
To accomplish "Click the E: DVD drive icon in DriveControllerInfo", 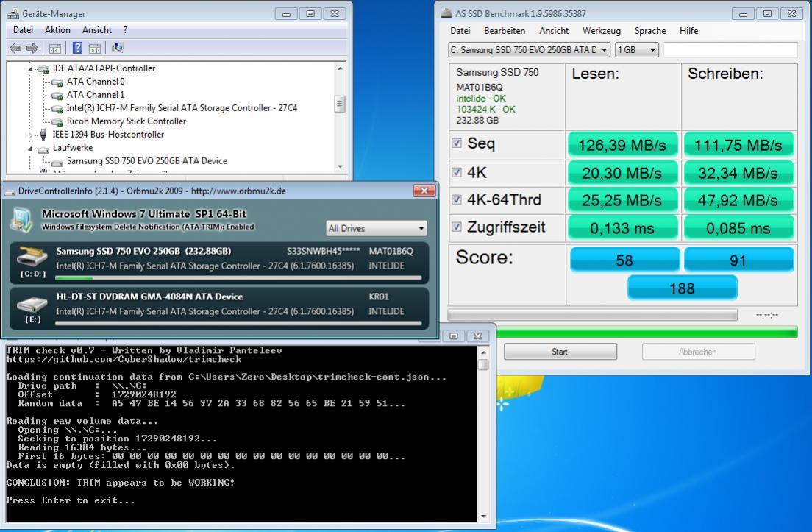I will [32, 302].
